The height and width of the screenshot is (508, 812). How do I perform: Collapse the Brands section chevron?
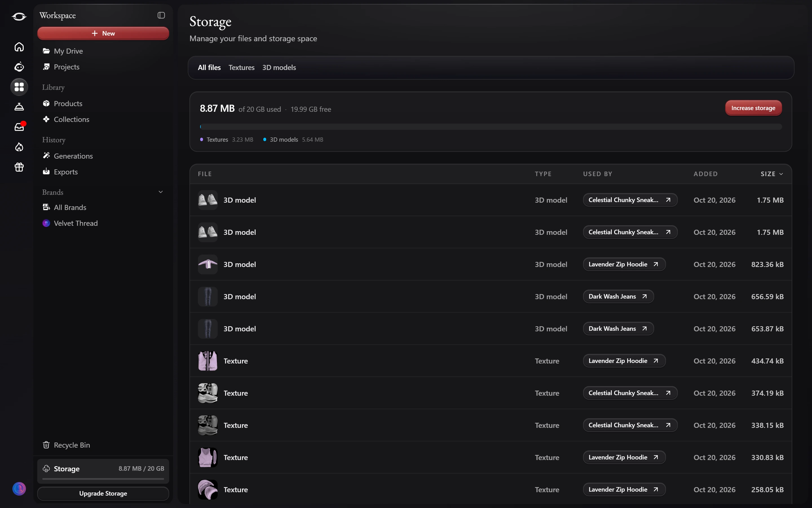pos(160,192)
